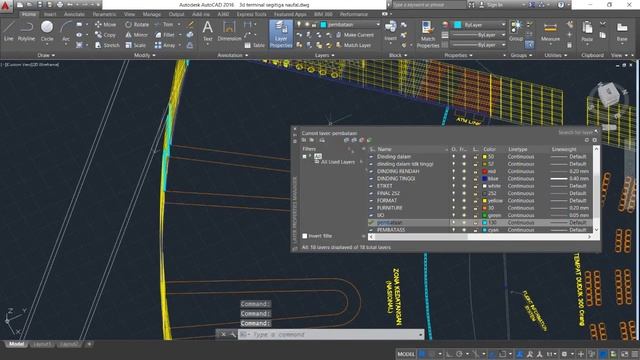Open the Home ribbon tab
This screenshot has height=360, width=640.
[29, 14]
